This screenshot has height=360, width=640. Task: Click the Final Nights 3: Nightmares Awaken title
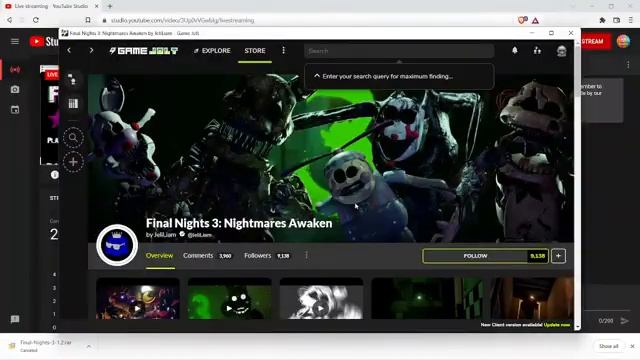239,223
